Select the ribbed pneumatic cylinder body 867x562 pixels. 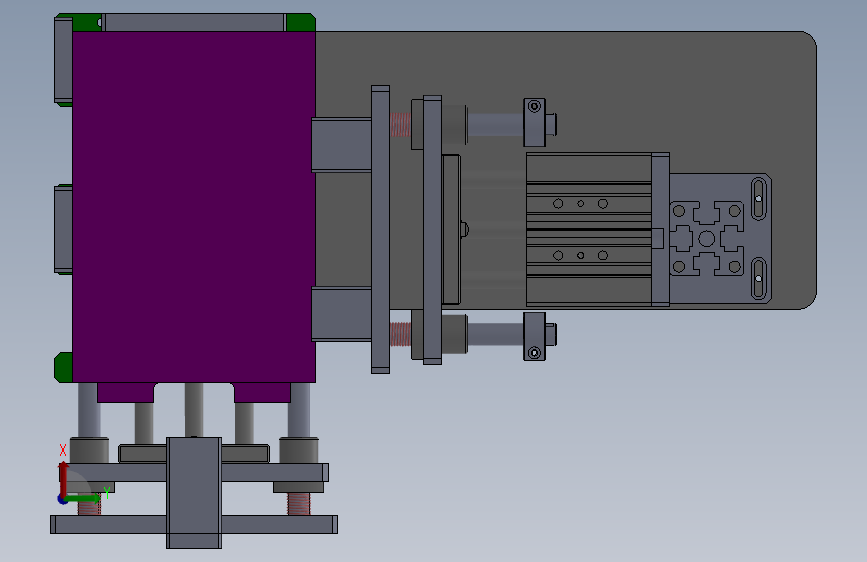588,230
